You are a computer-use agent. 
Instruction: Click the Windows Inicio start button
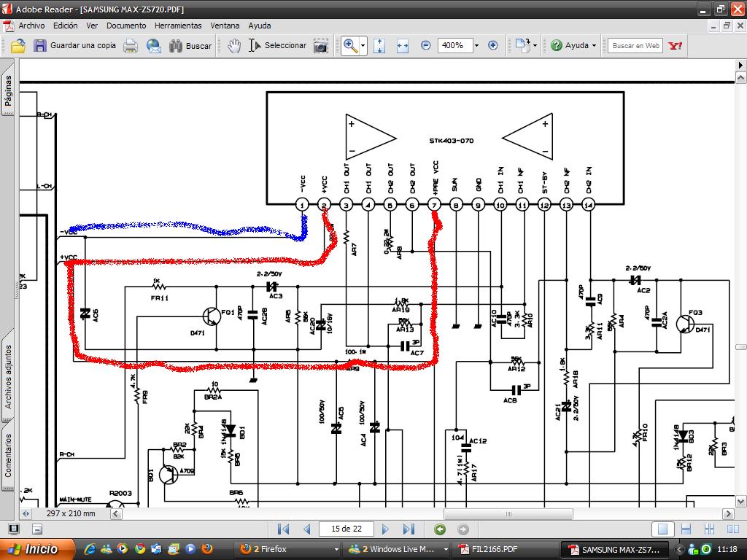[37, 549]
